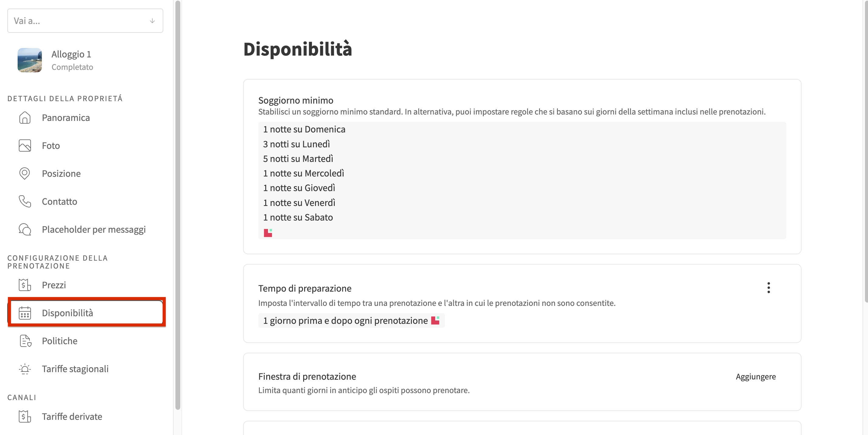The image size is (868, 435).
Task: Click the Placeholder per messaggi chat icon
Action: (25, 229)
